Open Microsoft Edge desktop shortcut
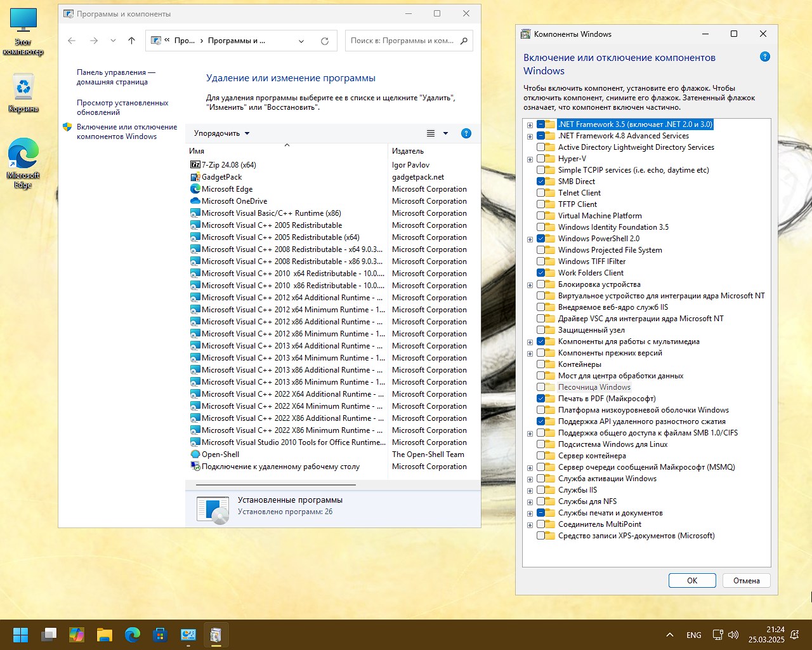 (x=23, y=163)
